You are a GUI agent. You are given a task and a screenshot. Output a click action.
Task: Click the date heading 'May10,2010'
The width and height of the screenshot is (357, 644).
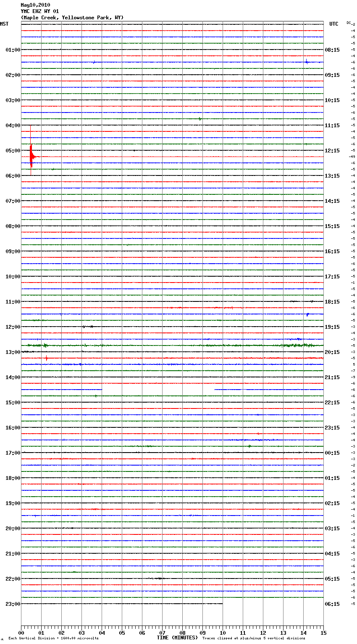[35, 5]
